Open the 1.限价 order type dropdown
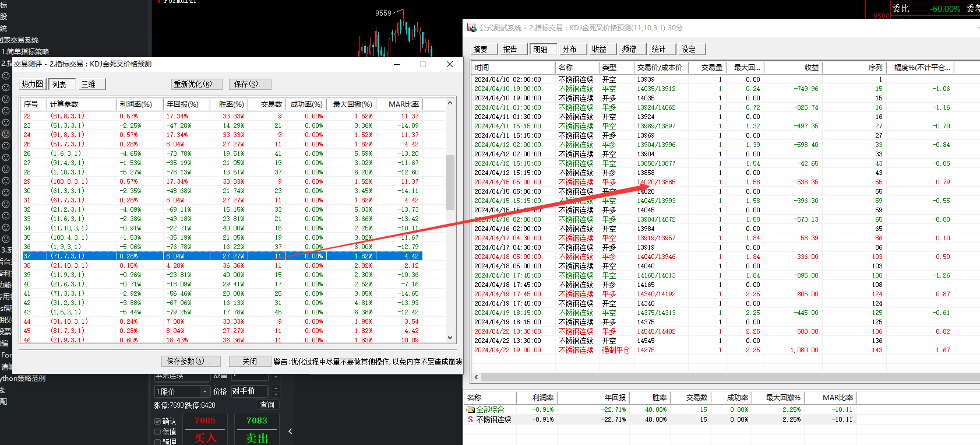 (182, 391)
